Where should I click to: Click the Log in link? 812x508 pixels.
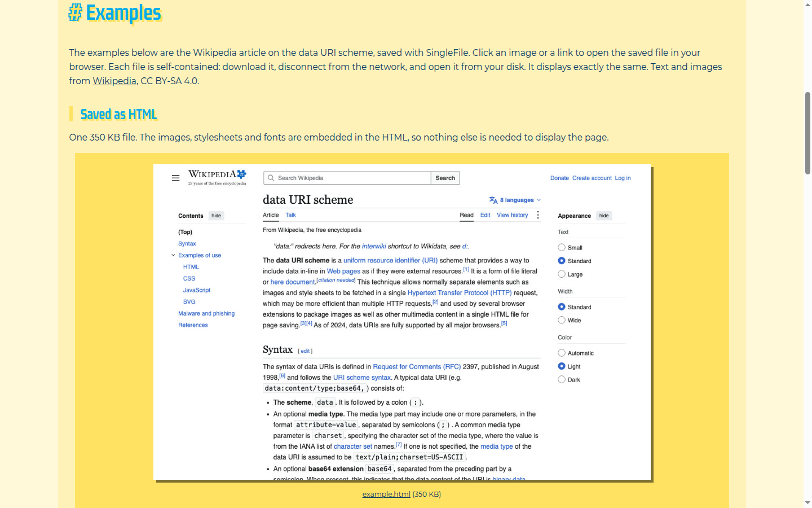623,178
